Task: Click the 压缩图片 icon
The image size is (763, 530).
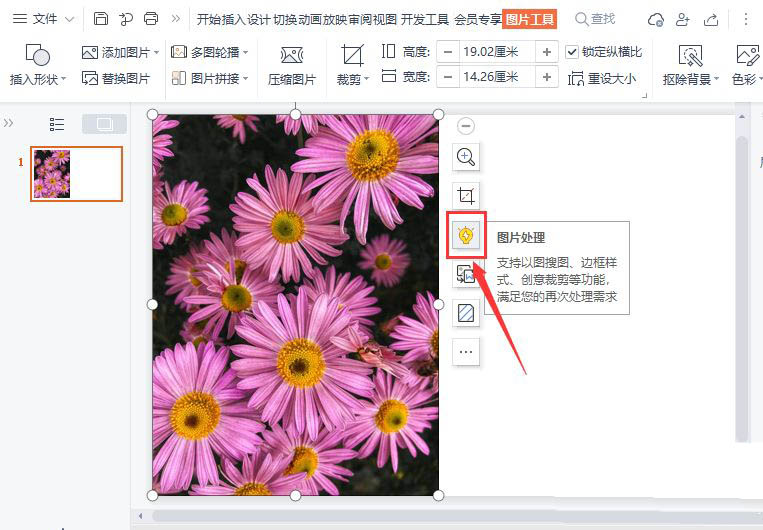Action: 292,55
